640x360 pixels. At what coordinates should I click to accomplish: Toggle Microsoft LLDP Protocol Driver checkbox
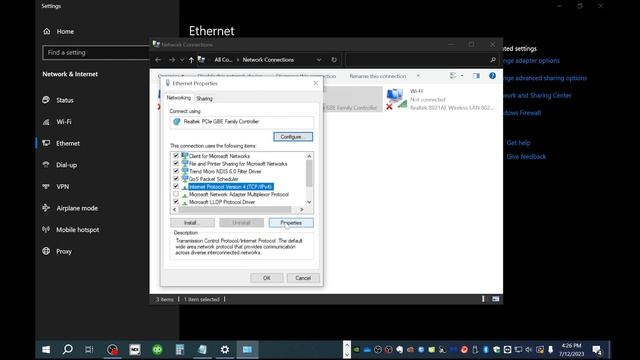[x=176, y=202]
